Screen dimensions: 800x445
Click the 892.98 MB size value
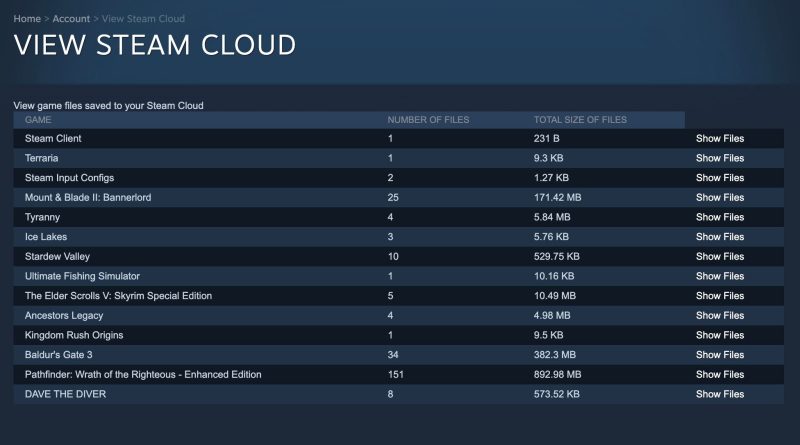558,374
